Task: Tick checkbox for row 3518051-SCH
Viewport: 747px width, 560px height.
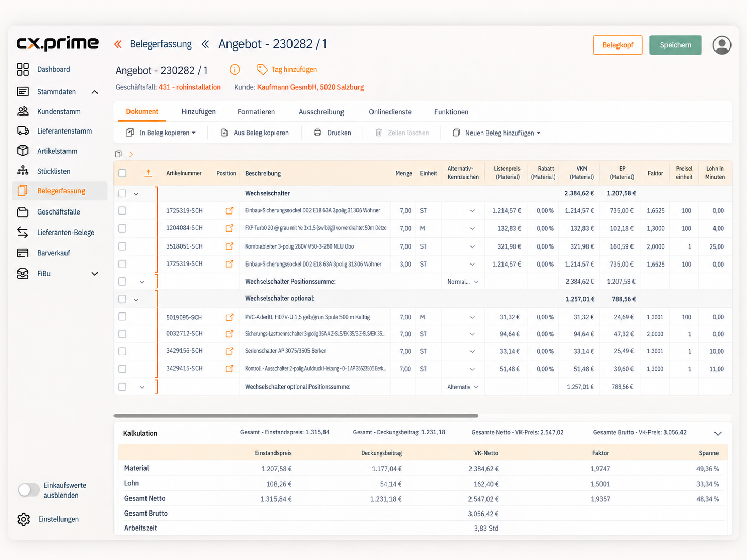Action: 122,246
